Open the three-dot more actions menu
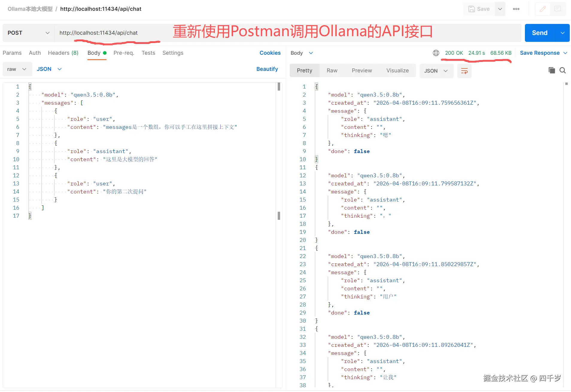This screenshot has width=571, height=392. point(517,9)
